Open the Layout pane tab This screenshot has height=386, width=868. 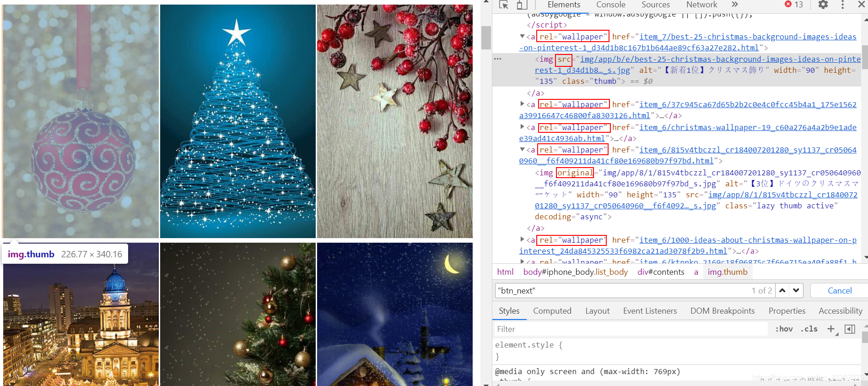click(597, 311)
